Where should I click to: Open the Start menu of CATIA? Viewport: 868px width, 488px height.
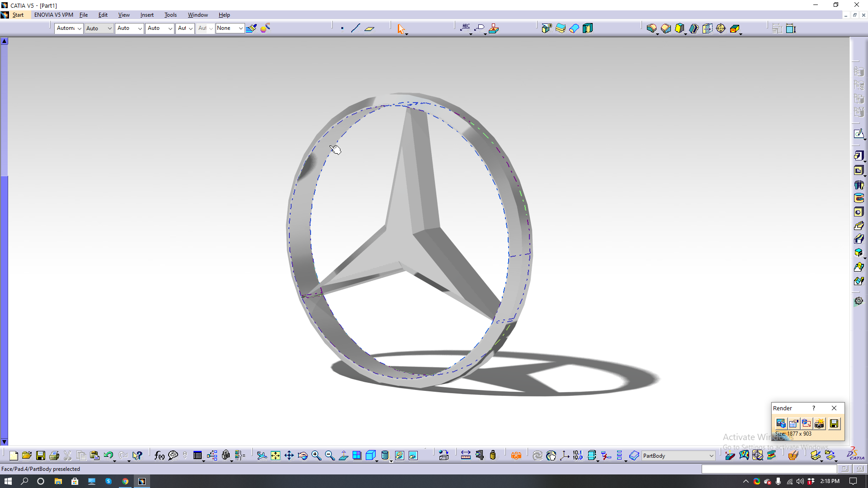click(x=18, y=15)
